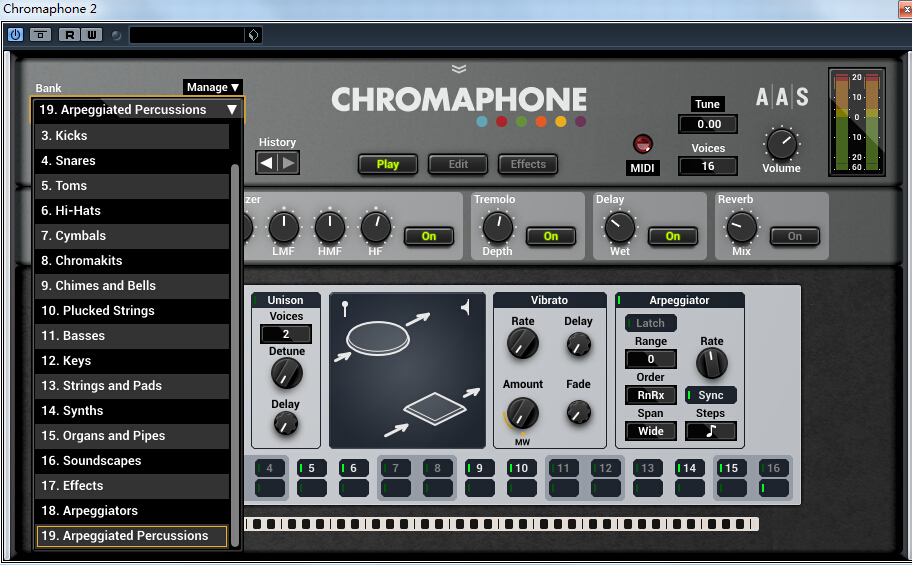Select the 18. Arpeggiators bank
The width and height of the screenshot is (912, 565).
click(x=131, y=511)
